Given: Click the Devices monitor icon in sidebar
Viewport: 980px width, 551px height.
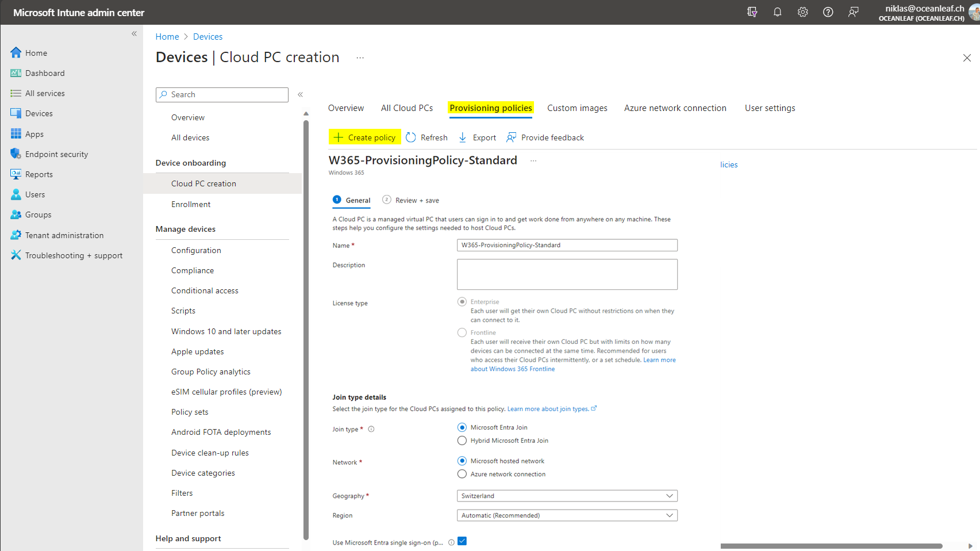Looking at the screenshot, I should point(16,113).
